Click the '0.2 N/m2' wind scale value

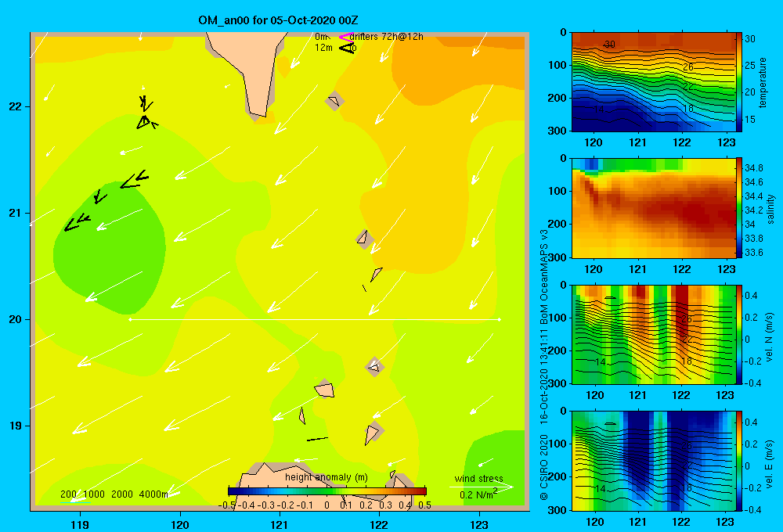tap(478, 494)
